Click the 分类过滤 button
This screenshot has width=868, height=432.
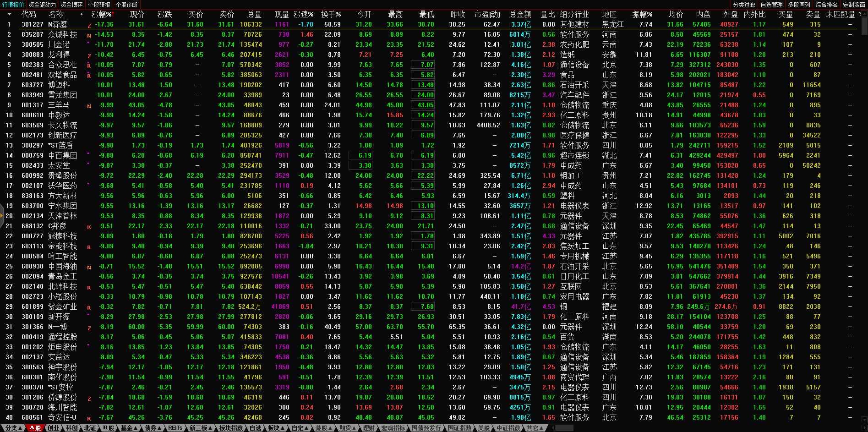[744, 5]
